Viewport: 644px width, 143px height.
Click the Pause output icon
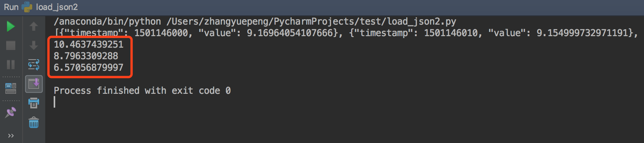click(x=11, y=64)
